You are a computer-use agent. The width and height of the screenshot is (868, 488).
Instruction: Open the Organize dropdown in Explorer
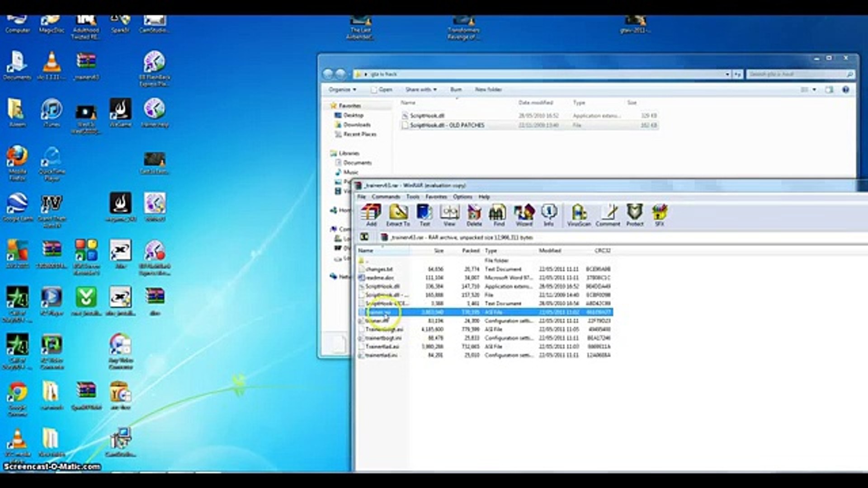pos(342,89)
